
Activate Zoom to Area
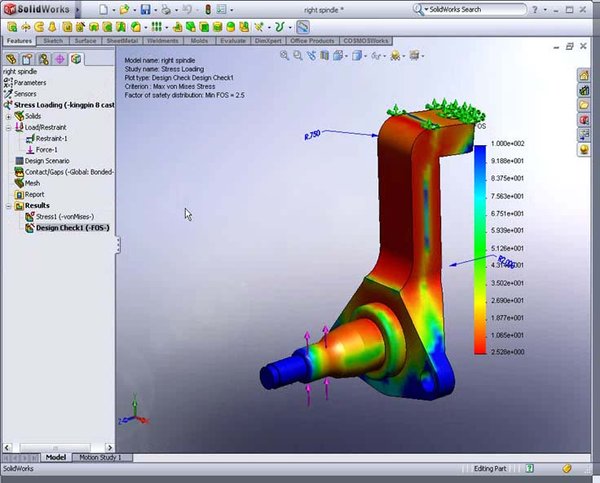click(298, 56)
